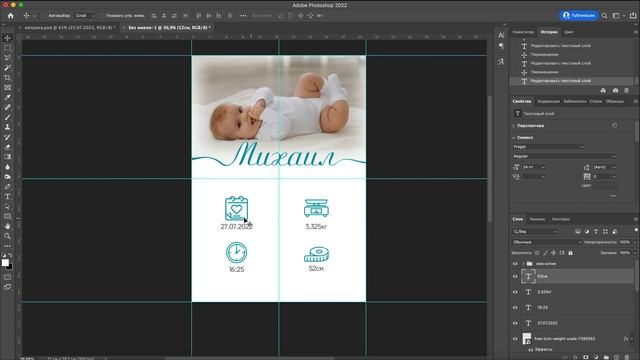Image resolution: width=640 pixels, height=360 pixels.
Task: Hide the free-icon-weight-scale layer
Action: (x=515, y=338)
